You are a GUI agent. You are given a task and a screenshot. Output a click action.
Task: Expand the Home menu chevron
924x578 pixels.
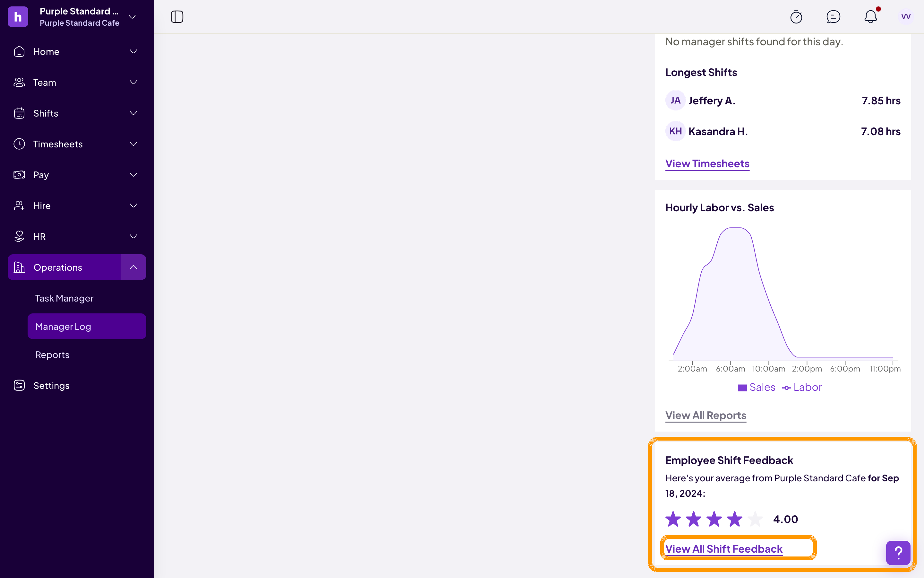[x=133, y=52]
